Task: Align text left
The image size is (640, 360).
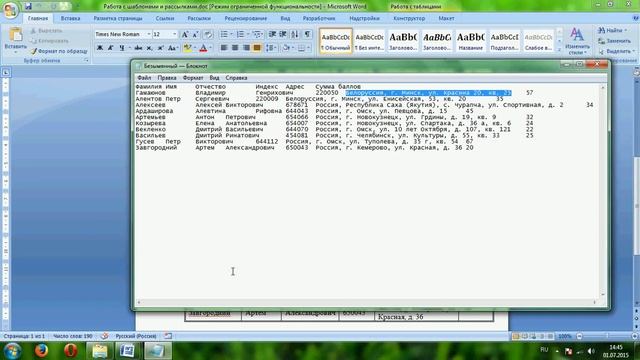Action: 224,48
